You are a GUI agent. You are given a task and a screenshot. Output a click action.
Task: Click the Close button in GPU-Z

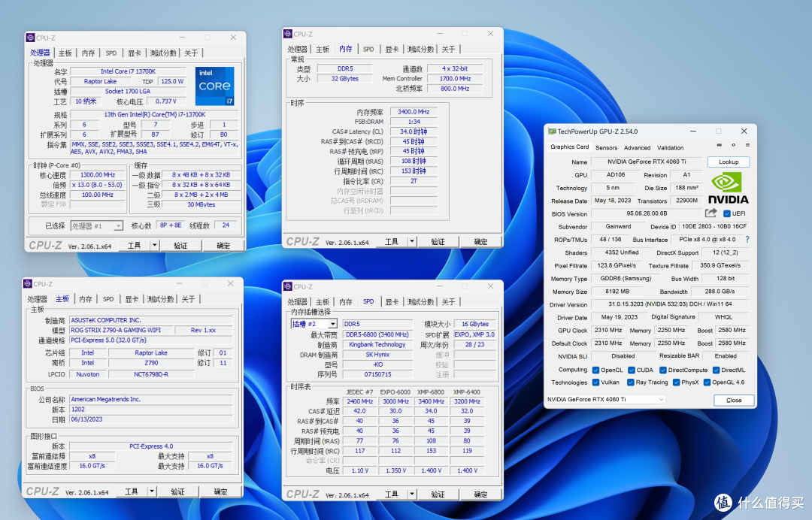[x=734, y=400]
